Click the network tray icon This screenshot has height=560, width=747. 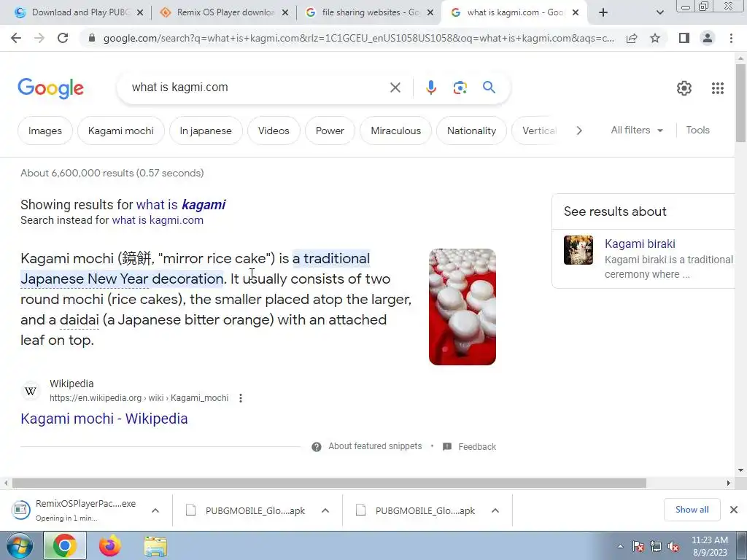pos(656,547)
